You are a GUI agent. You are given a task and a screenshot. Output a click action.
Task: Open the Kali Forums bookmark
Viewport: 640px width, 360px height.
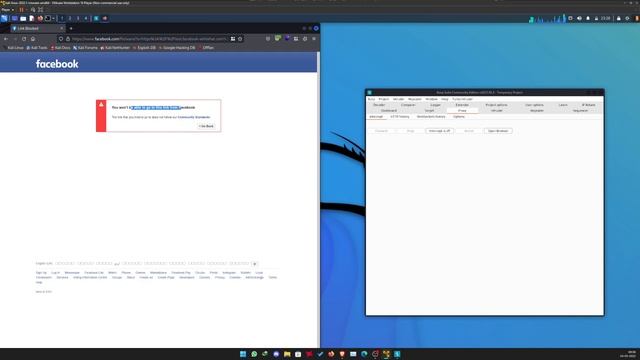pos(85,48)
